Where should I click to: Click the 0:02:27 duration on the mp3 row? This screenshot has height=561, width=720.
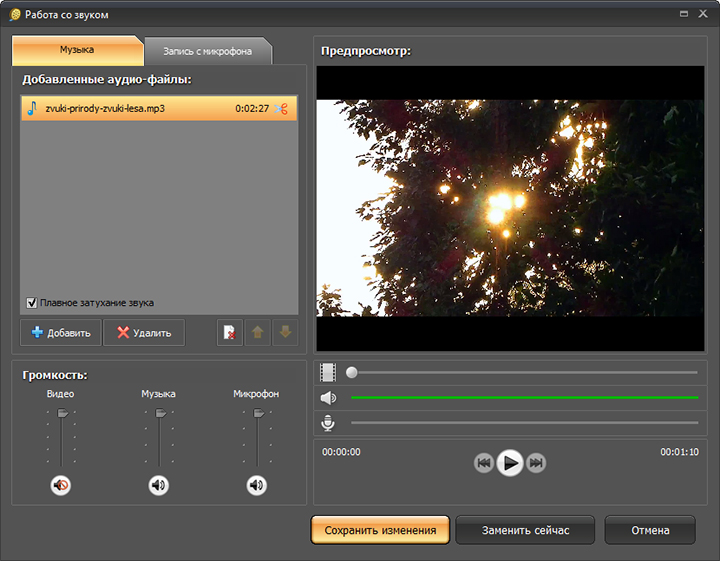coord(252,109)
